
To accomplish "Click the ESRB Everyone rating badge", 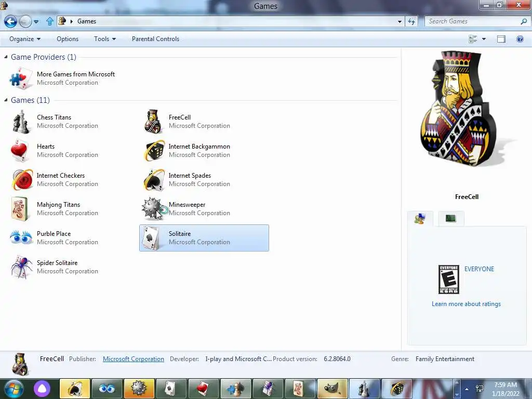I will pyautogui.click(x=448, y=279).
